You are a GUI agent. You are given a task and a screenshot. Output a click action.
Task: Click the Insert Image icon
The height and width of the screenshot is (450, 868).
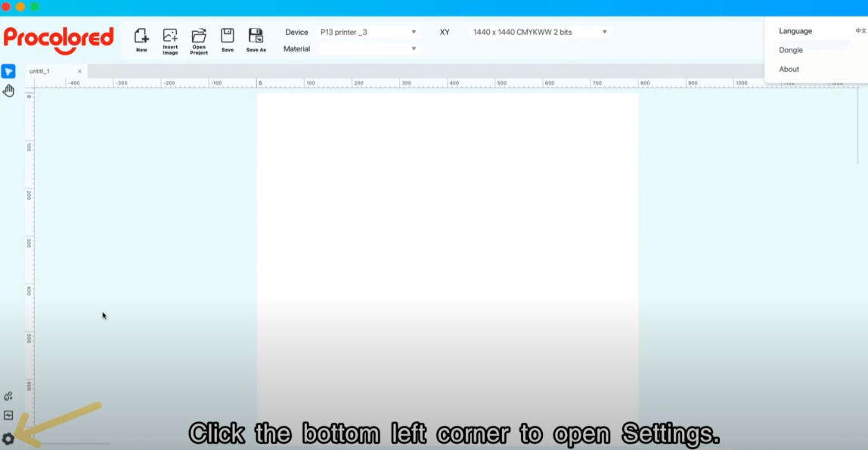coord(170,42)
